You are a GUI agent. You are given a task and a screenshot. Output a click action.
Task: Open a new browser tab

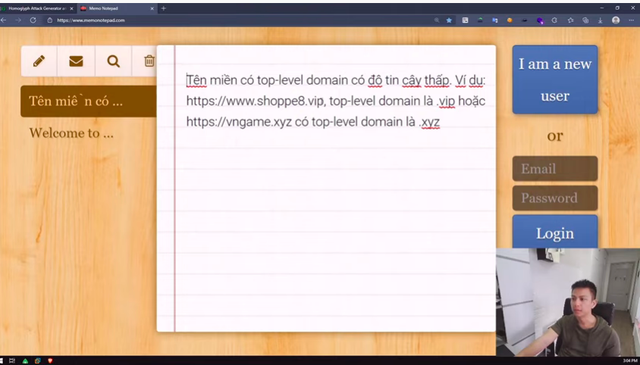(163, 8)
